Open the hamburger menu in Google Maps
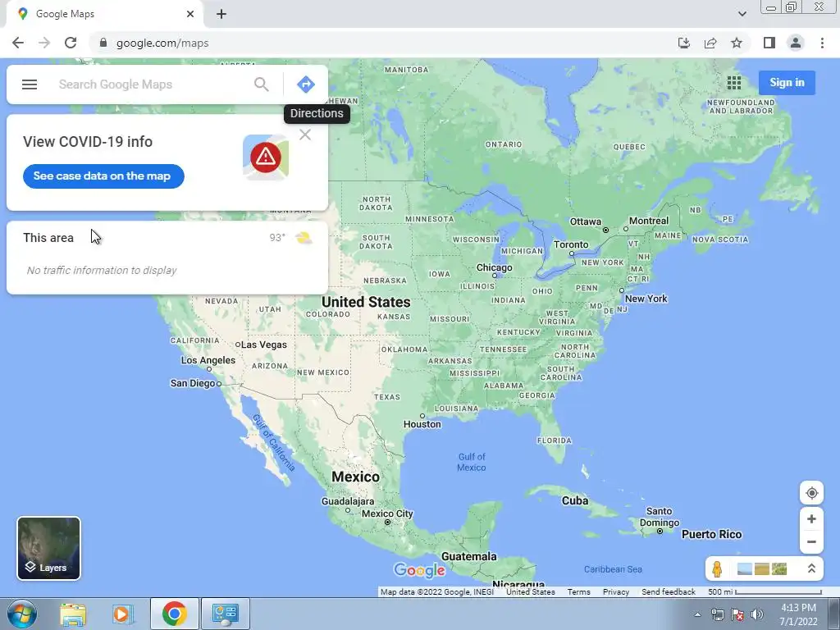This screenshot has width=840, height=630. [x=30, y=84]
